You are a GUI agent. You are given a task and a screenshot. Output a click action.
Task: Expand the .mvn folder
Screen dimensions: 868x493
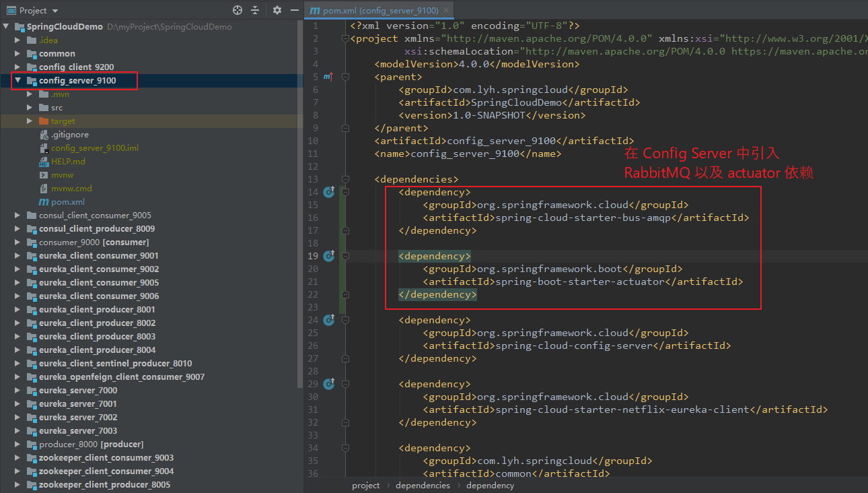[x=30, y=94]
